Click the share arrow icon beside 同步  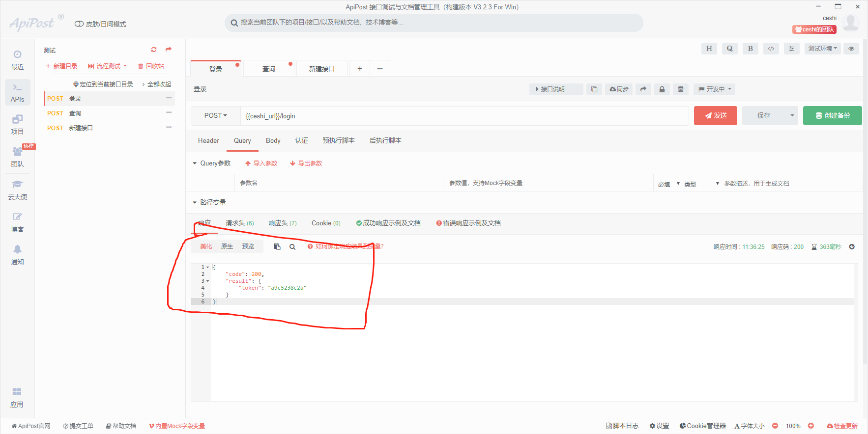pyautogui.click(x=643, y=89)
